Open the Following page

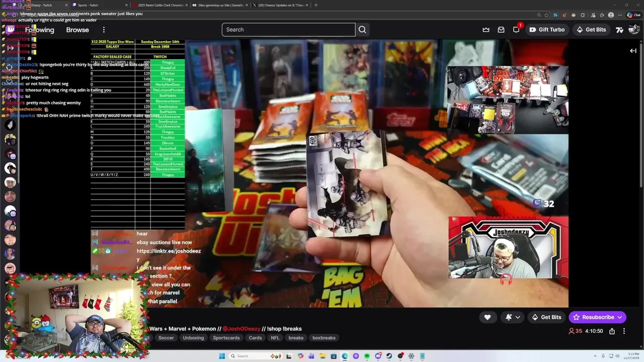40,30
